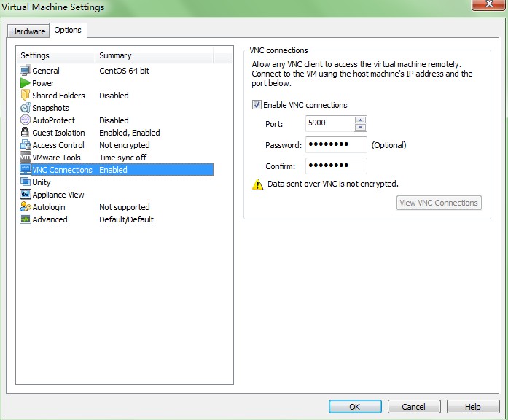508x420 pixels.
Task: Select the Options tab
Action: 68,30
